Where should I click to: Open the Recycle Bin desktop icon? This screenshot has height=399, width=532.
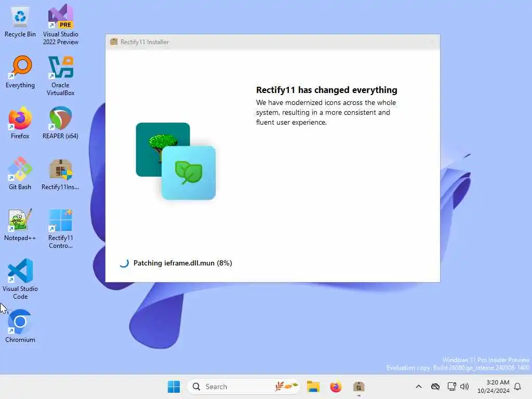pos(20,21)
